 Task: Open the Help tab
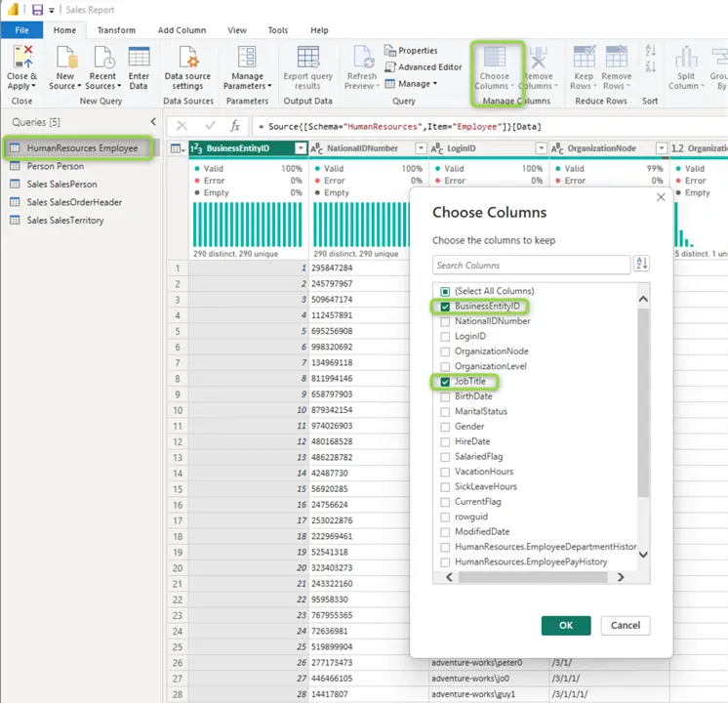point(319,30)
